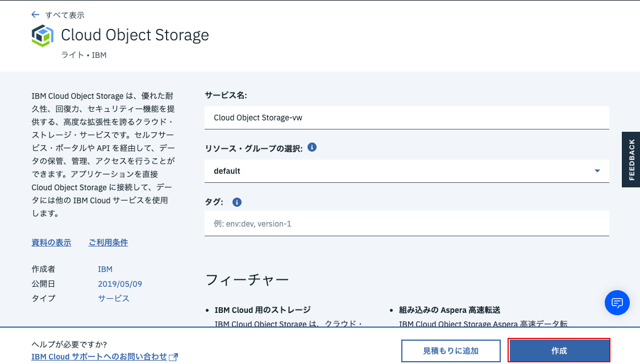Open the ご利用条件 link
Image resolution: width=640 pixels, height=364 pixels.
108,242
